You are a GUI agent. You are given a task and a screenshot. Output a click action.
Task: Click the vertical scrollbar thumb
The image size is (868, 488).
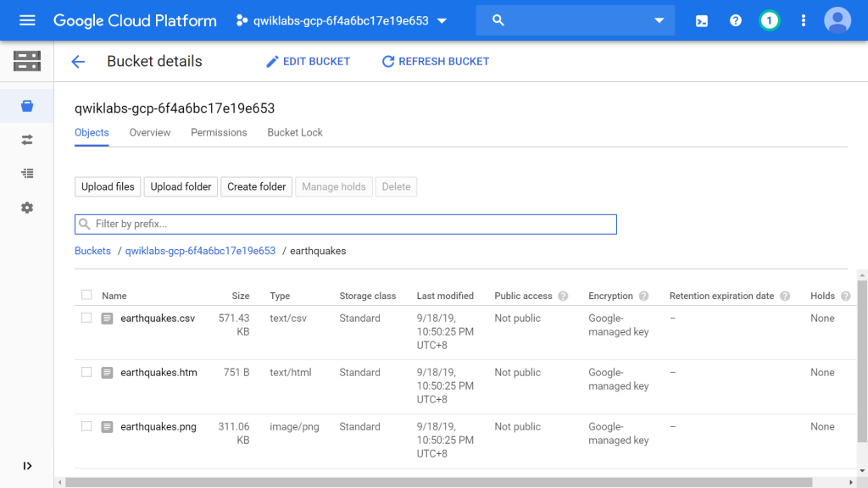point(862,361)
